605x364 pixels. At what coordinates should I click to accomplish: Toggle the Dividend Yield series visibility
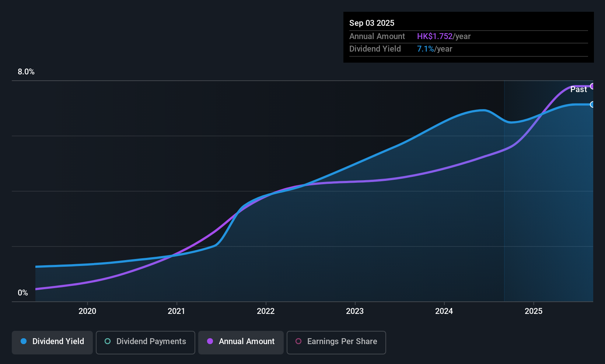click(x=52, y=342)
